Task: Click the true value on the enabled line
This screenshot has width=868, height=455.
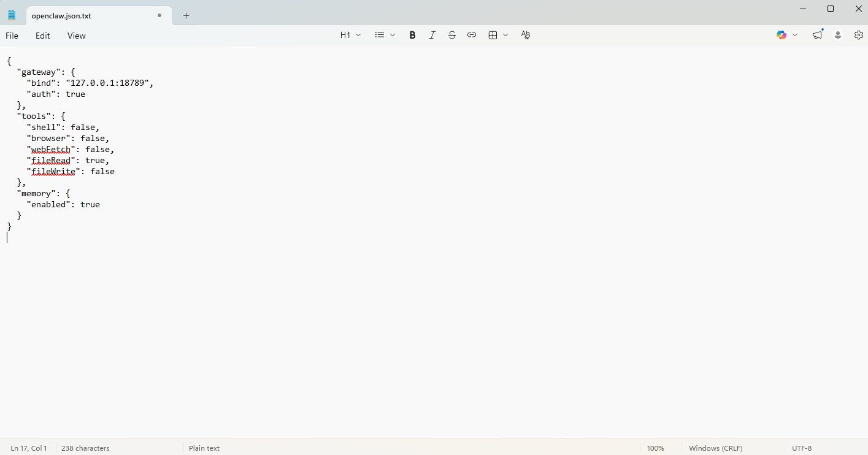Action: click(x=90, y=204)
